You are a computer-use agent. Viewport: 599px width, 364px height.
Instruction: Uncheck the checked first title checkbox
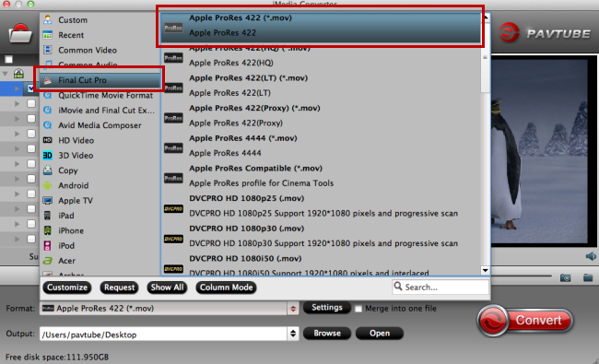pos(31,88)
